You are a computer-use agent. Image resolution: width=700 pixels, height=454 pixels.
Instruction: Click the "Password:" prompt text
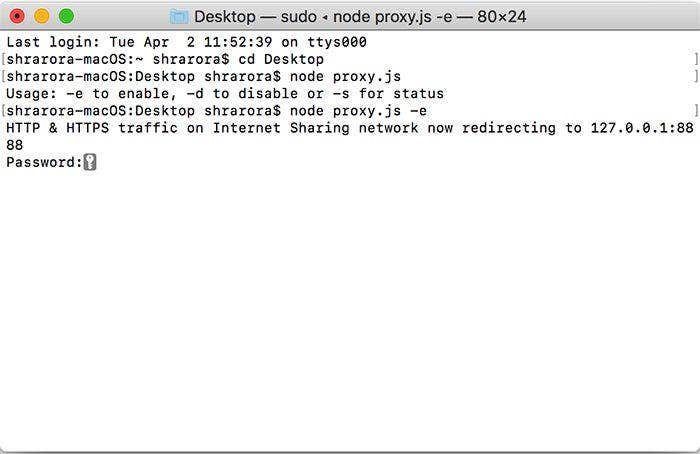(x=43, y=162)
